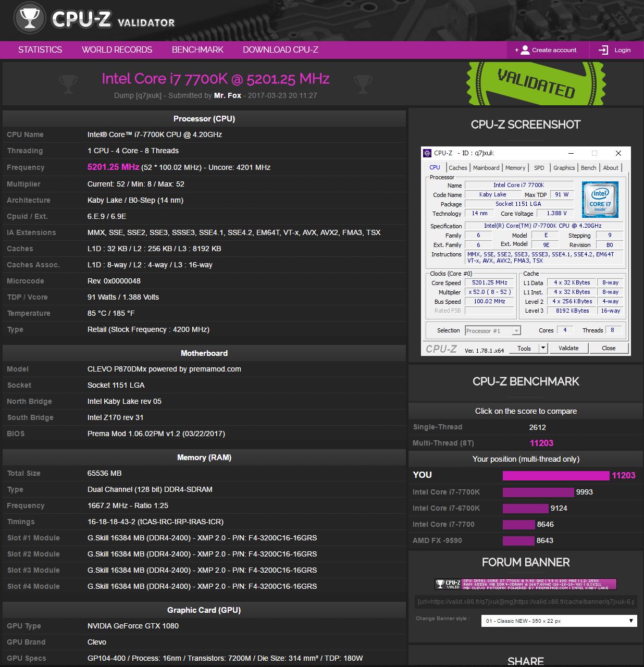Open submitter Mr. Fox profile
Screen dimensions: 644x667
coord(228,95)
